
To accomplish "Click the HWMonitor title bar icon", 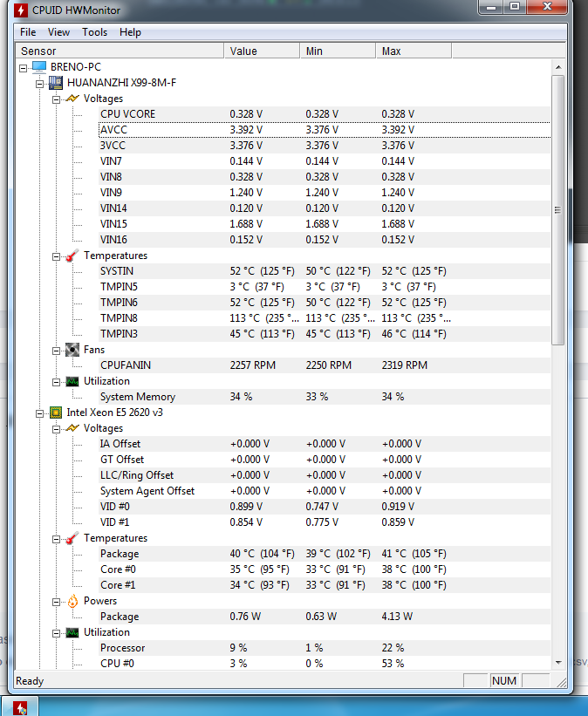I will pos(21,10).
